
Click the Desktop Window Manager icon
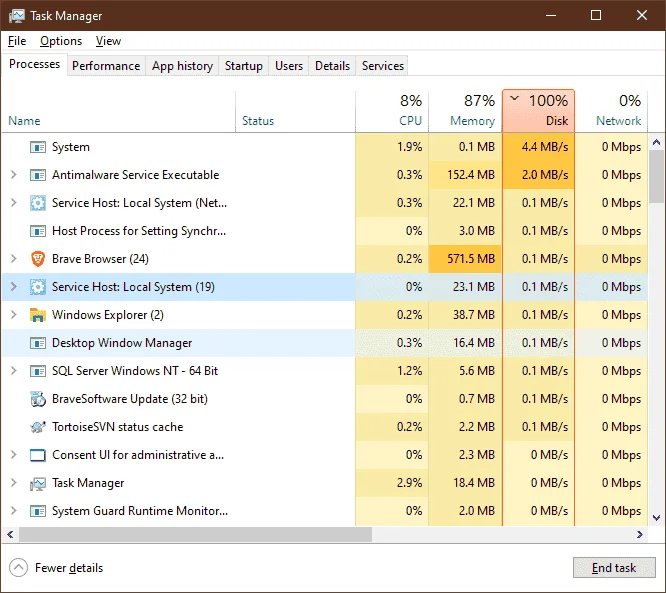38,343
